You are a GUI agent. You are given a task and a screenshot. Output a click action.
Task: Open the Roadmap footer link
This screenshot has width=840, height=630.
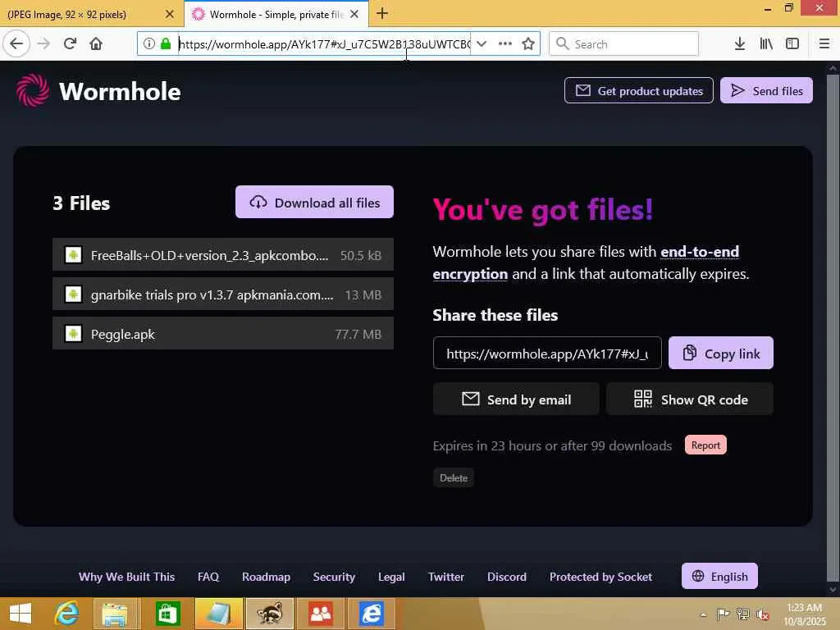tap(267, 577)
